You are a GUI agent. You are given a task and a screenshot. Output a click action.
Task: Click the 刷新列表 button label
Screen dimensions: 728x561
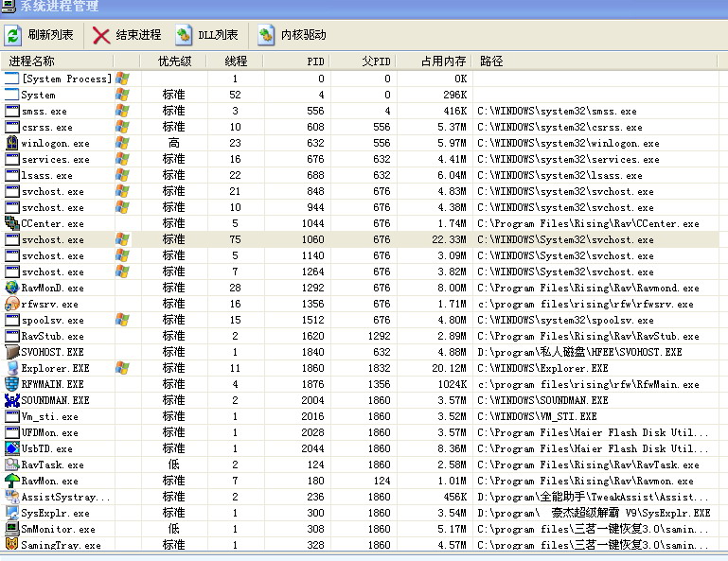tap(50, 35)
